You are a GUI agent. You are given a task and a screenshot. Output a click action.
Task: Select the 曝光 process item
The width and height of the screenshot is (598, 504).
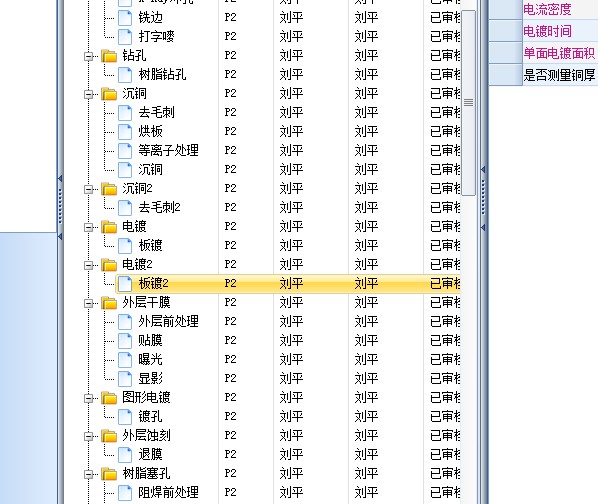click(x=150, y=360)
